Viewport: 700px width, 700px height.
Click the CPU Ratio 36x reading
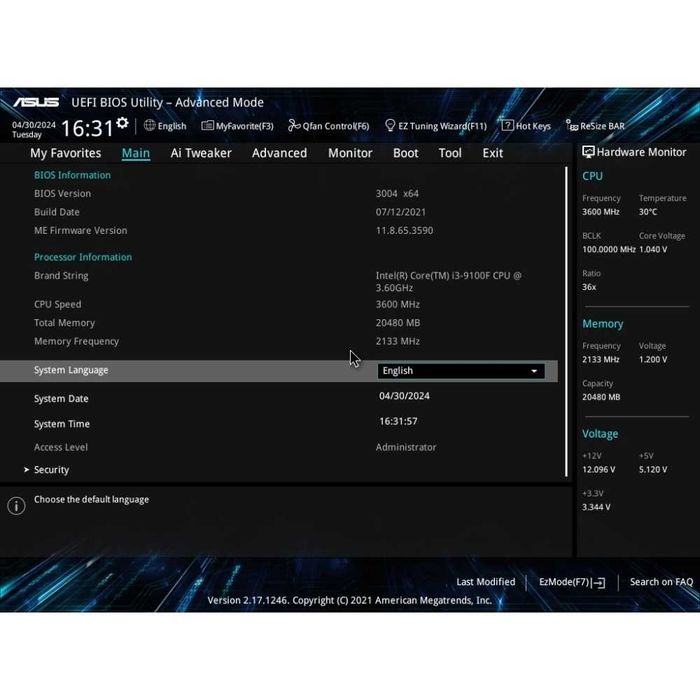[589, 287]
